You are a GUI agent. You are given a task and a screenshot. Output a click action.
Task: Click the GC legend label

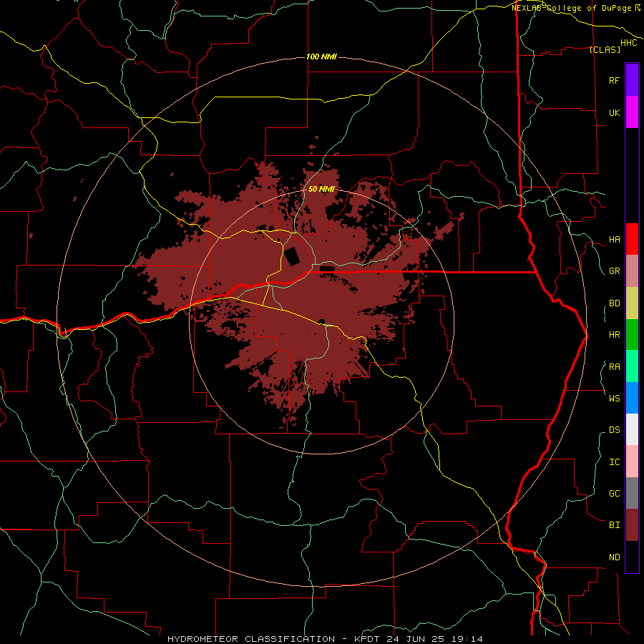[x=614, y=494]
